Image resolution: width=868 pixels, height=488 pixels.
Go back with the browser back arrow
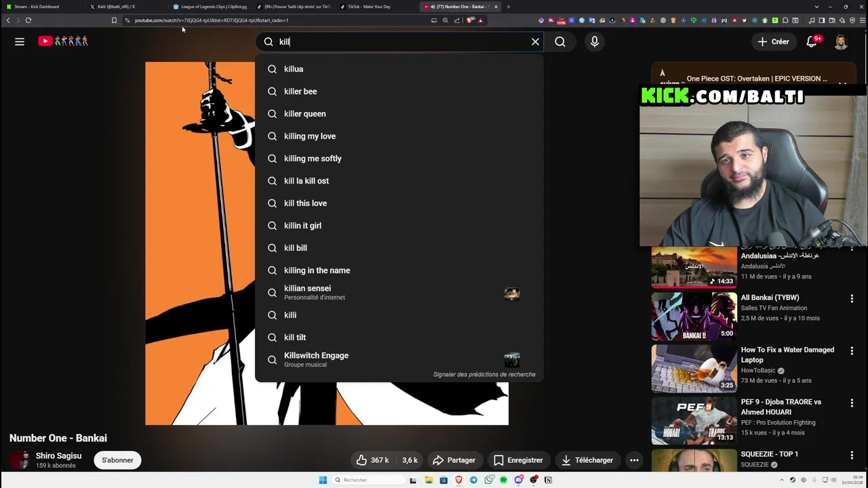(8, 20)
